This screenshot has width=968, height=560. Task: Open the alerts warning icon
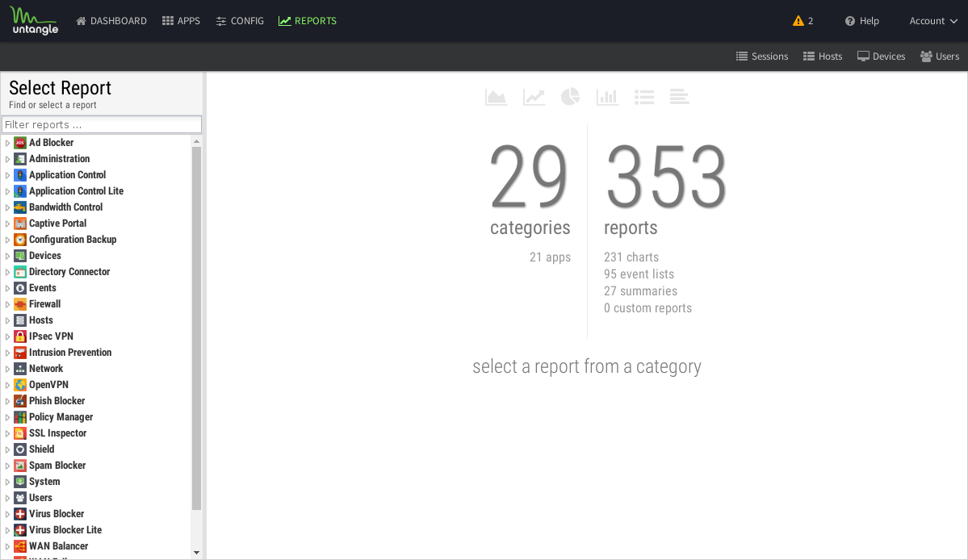point(798,21)
